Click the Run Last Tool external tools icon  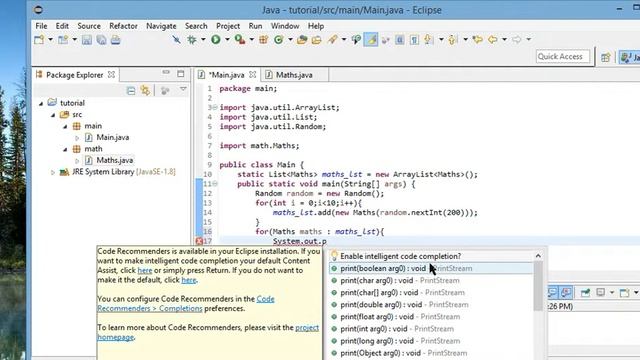(240, 40)
